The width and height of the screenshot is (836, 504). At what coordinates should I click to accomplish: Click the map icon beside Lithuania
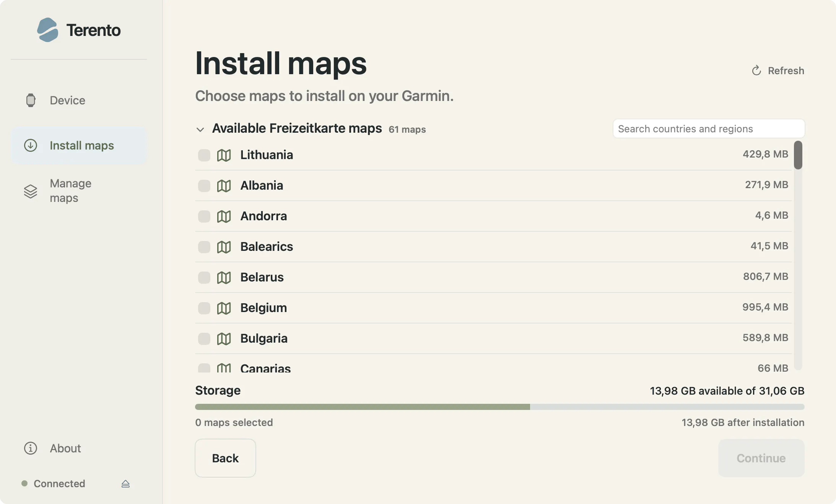(x=224, y=155)
